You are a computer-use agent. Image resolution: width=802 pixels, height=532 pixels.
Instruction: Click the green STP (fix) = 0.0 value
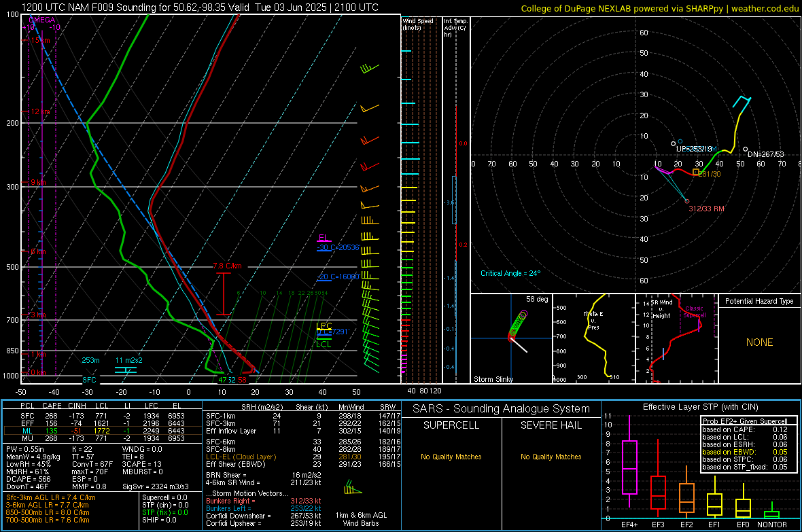pos(164,512)
